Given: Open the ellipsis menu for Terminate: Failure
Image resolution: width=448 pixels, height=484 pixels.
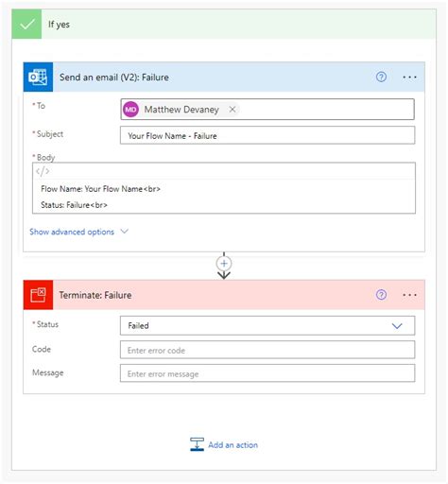Looking at the screenshot, I should (x=409, y=295).
